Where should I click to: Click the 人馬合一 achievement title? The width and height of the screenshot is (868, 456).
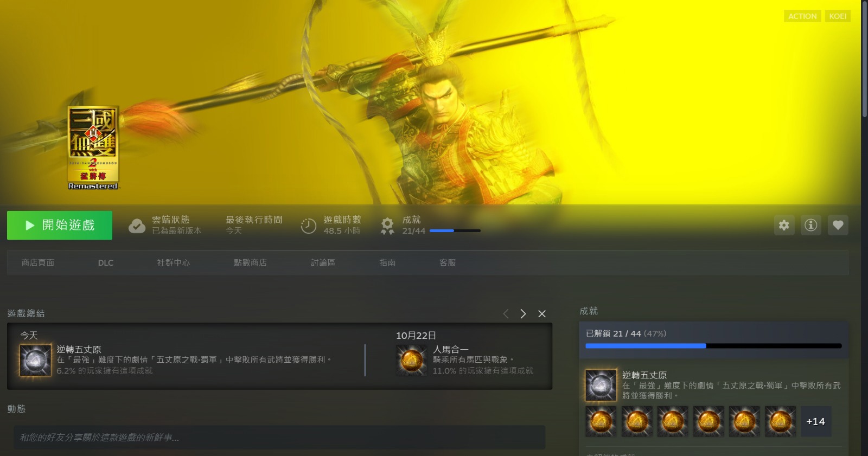[450, 350]
